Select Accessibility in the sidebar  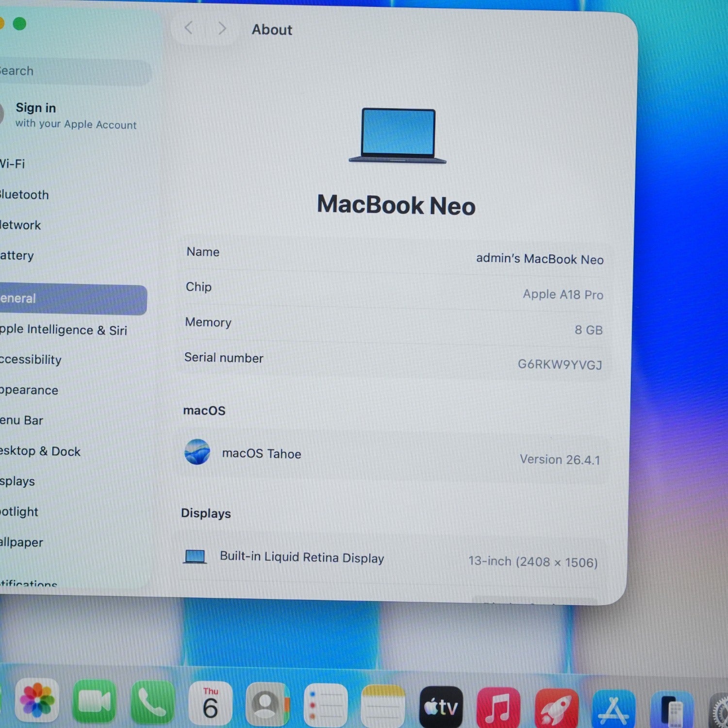31,360
